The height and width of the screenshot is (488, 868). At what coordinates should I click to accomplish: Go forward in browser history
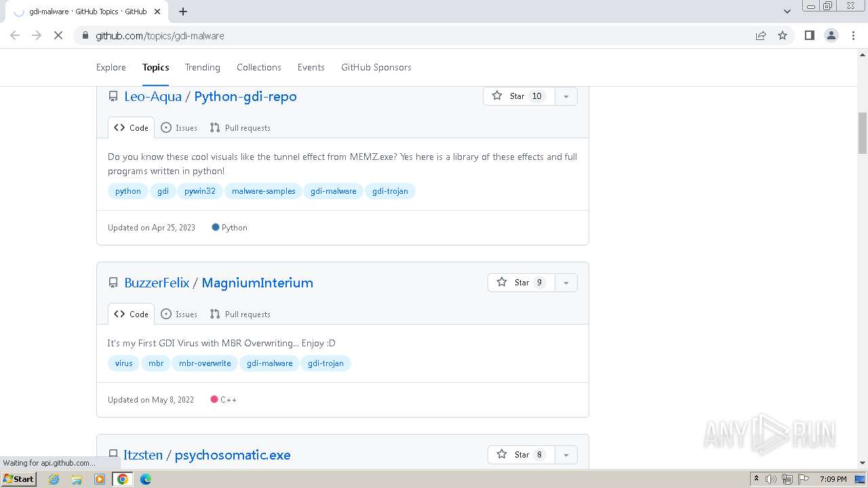click(37, 35)
